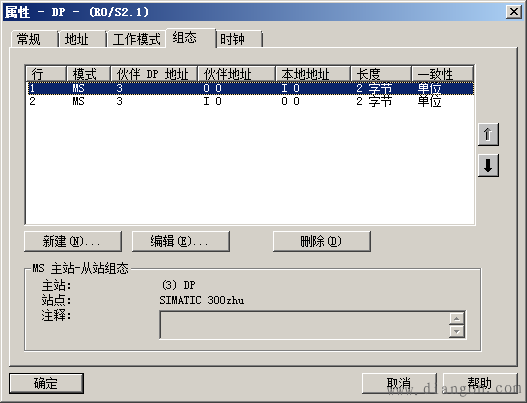Click the 本地地址 column header

point(313,74)
